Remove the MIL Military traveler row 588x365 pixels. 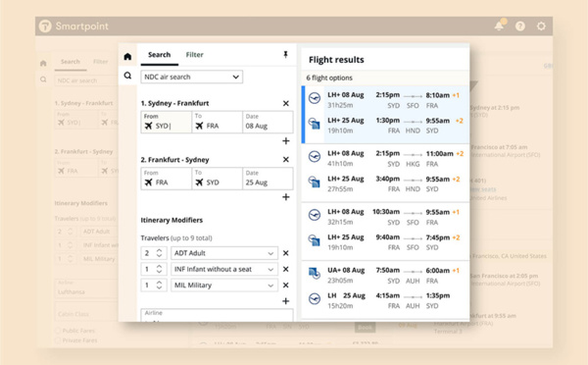tap(286, 286)
